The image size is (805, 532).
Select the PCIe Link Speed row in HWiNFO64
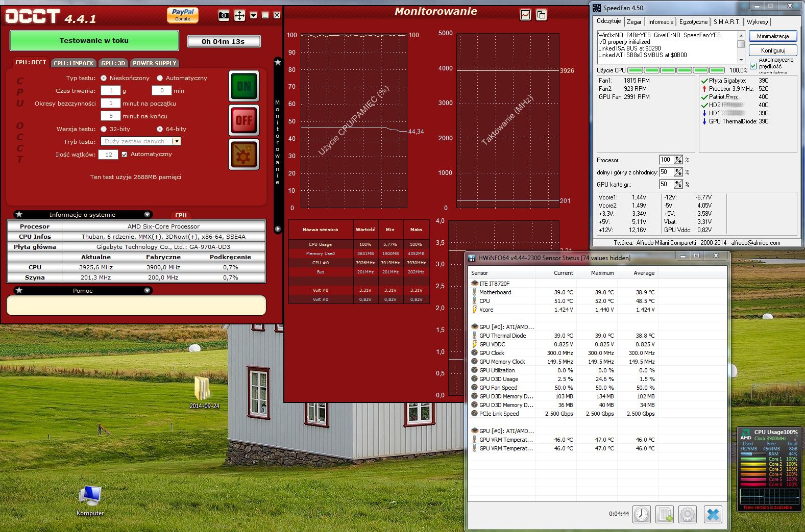tap(563, 414)
